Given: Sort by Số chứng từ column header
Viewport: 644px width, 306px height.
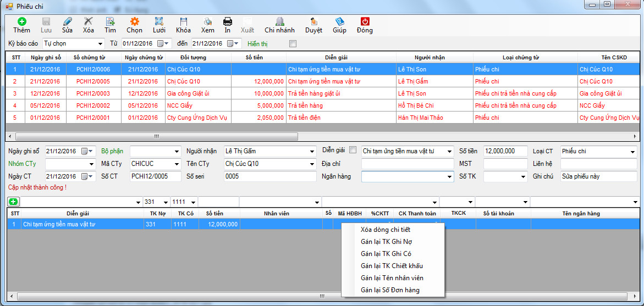Looking at the screenshot, I should (93, 58).
